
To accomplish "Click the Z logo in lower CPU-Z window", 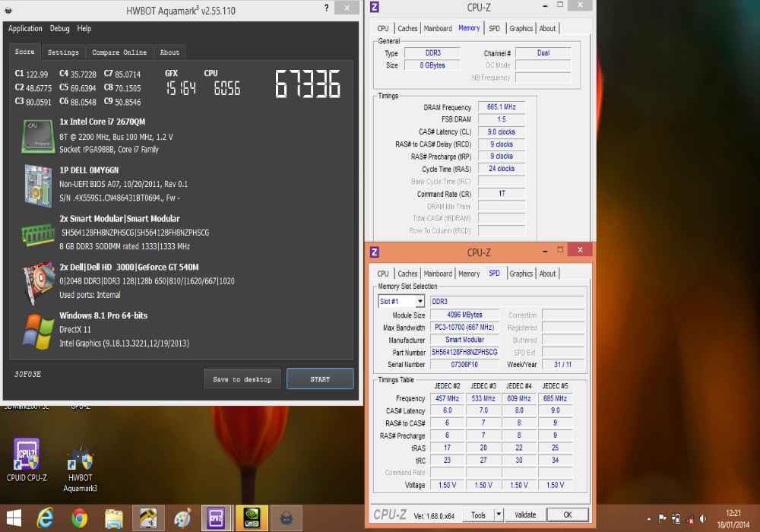I will (375, 252).
